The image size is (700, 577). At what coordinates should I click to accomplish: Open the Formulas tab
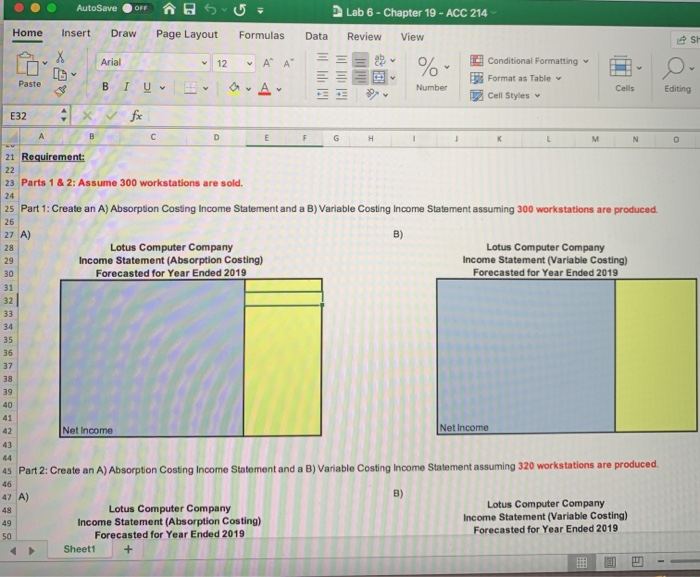coord(261,35)
